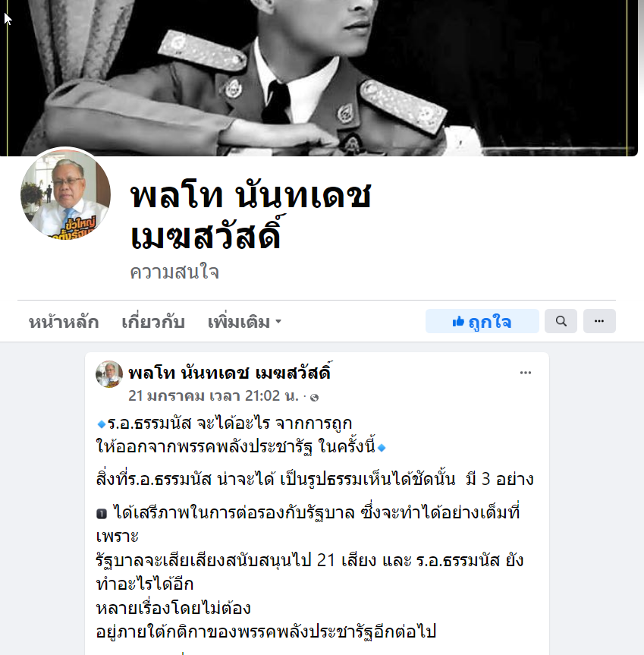This screenshot has height=655, width=644.
Task: Open page options three-dot button beside search
Action: click(599, 321)
